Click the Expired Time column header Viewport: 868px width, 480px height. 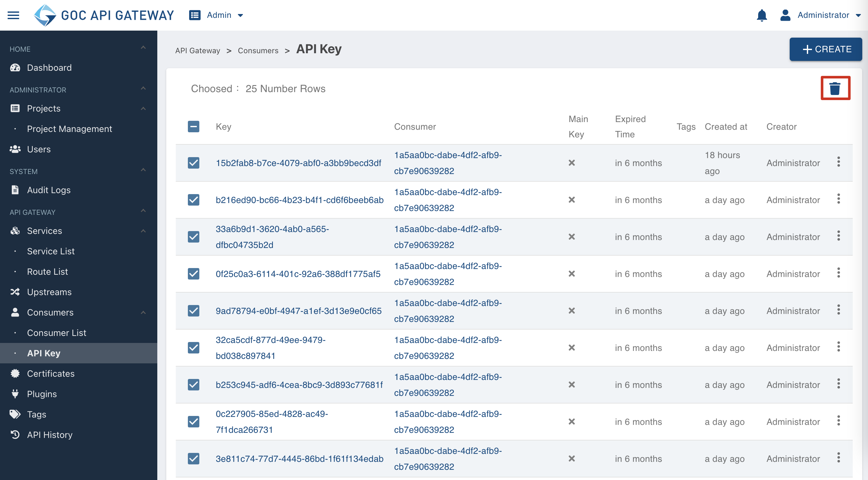(630, 127)
